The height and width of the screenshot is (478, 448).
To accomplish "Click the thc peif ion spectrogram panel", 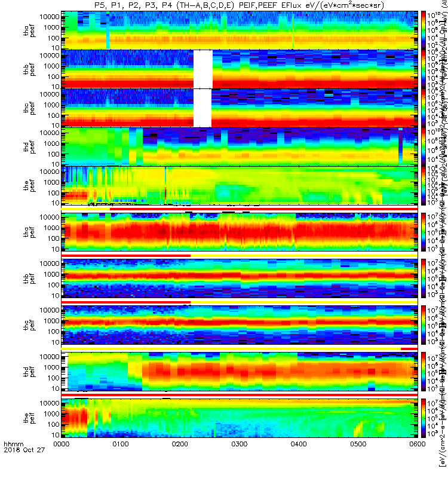I will (240, 325).
